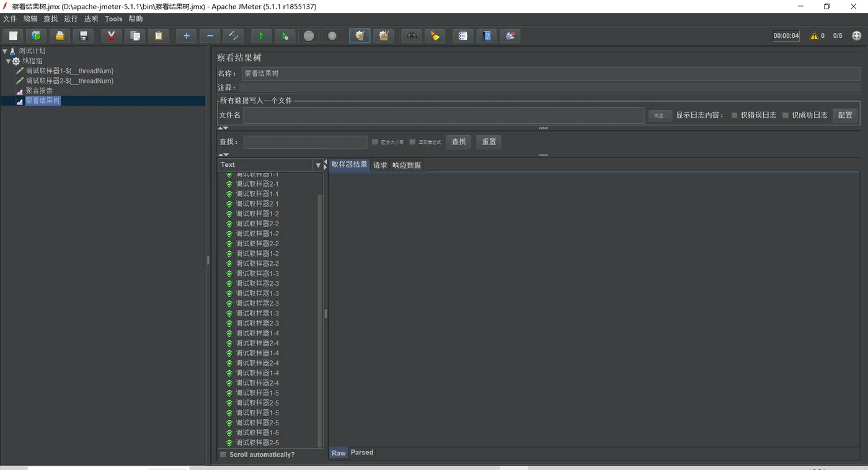Click the Shutdown icon with the X
Image resolution: width=868 pixels, height=470 pixels.
tap(332, 36)
